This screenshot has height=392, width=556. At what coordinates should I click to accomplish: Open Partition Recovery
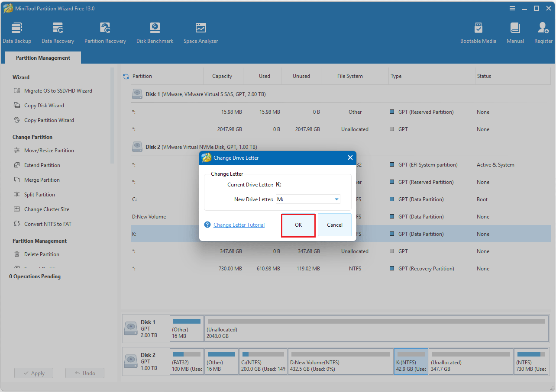(105, 32)
